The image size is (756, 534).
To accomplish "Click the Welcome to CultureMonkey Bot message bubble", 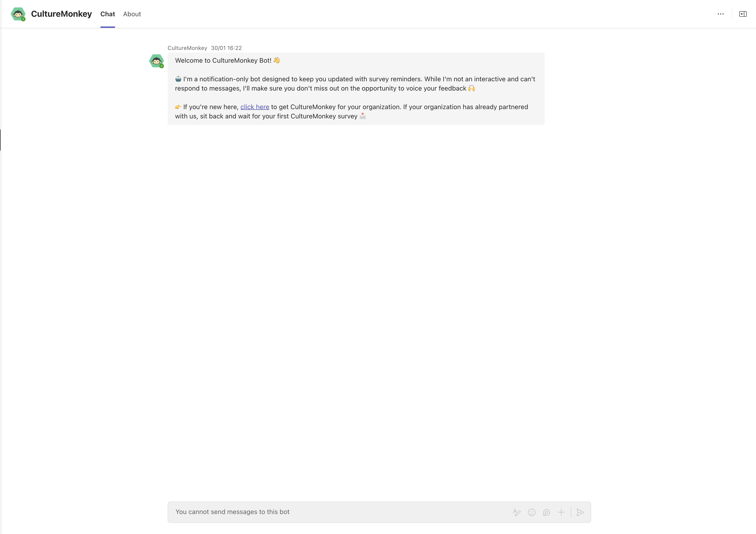I will point(356,88).
